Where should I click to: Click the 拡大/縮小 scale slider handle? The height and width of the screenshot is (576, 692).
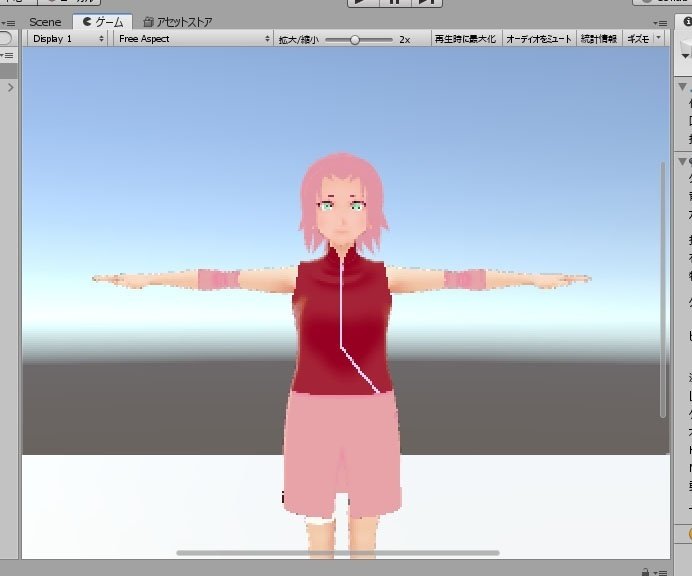[x=354, y=40]
